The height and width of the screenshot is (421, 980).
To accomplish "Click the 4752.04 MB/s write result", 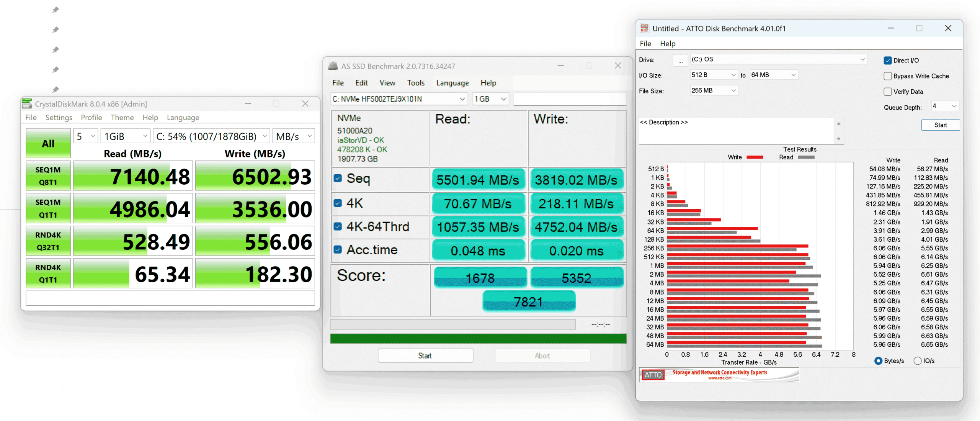I will click(x=577, y=227).
